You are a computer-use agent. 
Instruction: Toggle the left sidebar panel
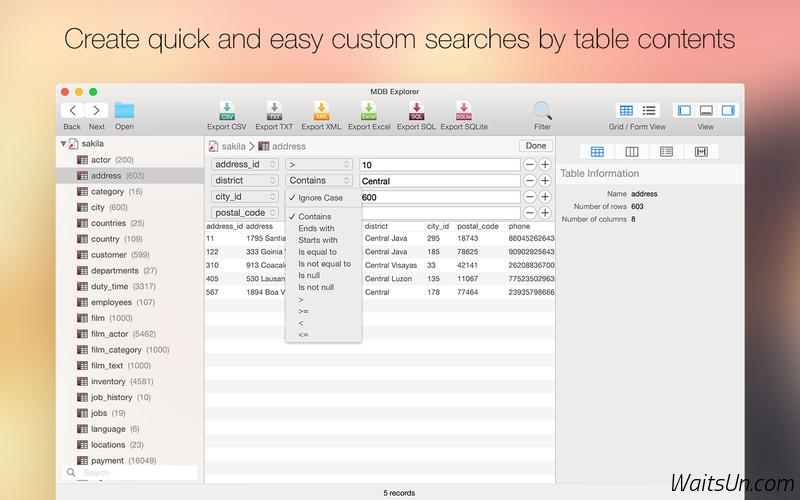coord(684,110)
